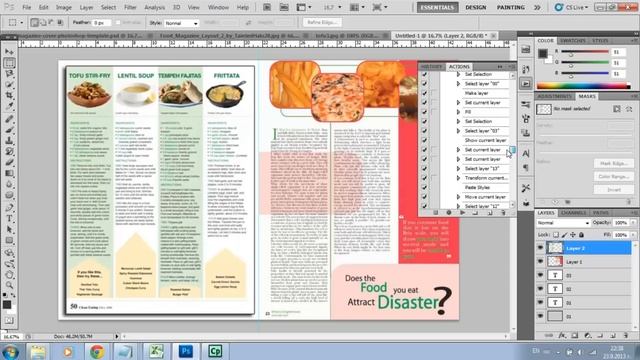640x360 pixels.
Task: Expand the Select layer "13" action step
Action: [458, 169]
